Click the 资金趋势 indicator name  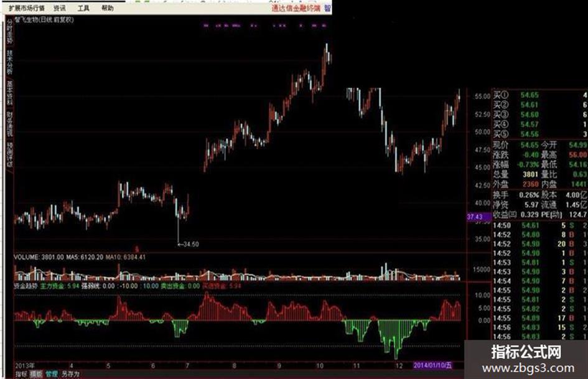pos(26,286)
